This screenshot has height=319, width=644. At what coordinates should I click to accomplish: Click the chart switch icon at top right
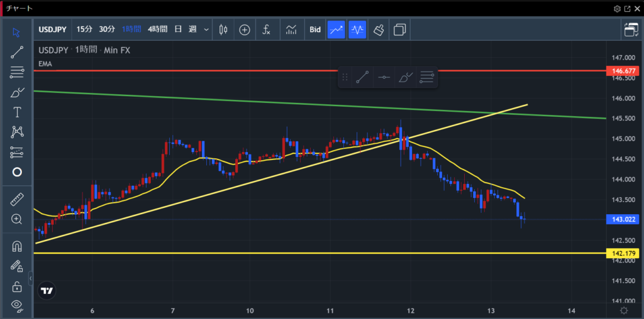631,30
